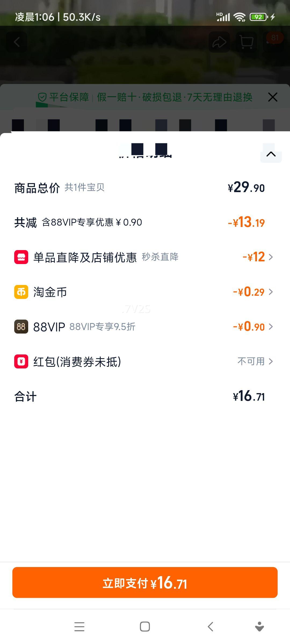Open the unavailable red packet row
Image resolution: width=290 pixels, height=644 pixels.
(255, 361)
